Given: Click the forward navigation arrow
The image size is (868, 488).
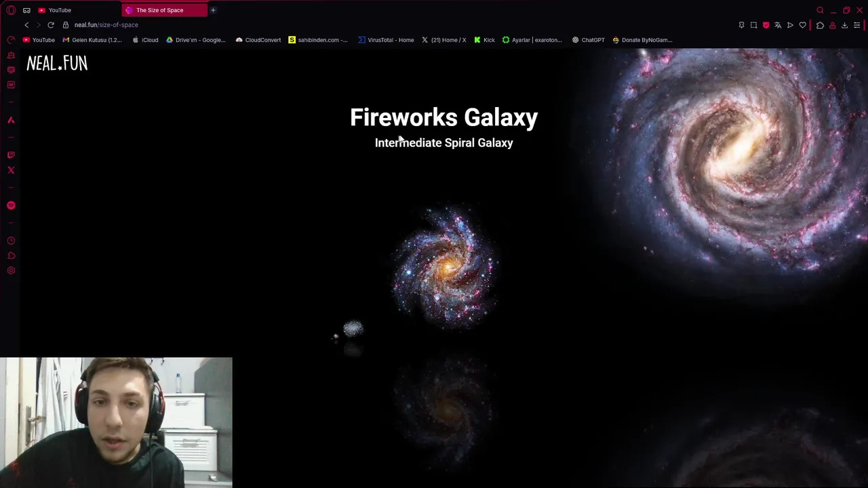Looking at the screenshot, I should (x=39, y=25).
